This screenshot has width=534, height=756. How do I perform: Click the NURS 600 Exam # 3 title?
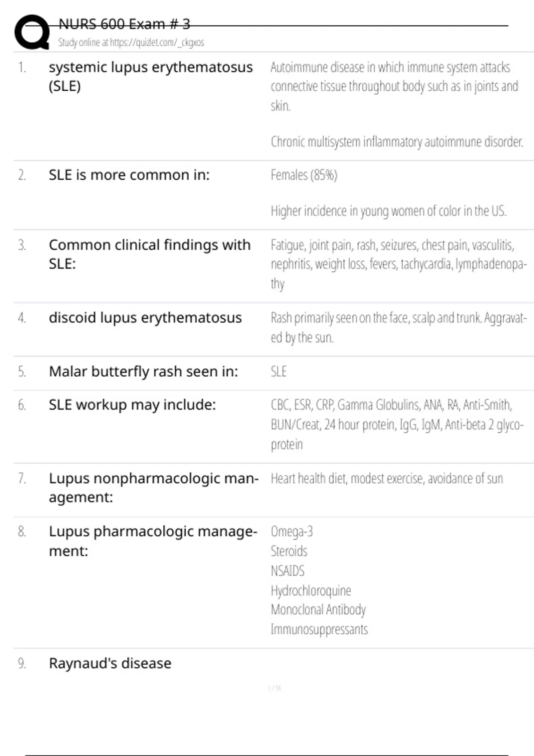(x=124, y=24)
